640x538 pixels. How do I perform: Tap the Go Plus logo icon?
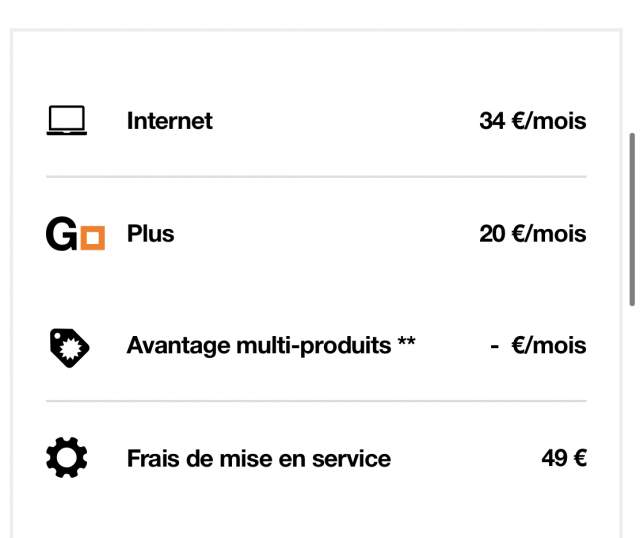pos(75,234)
